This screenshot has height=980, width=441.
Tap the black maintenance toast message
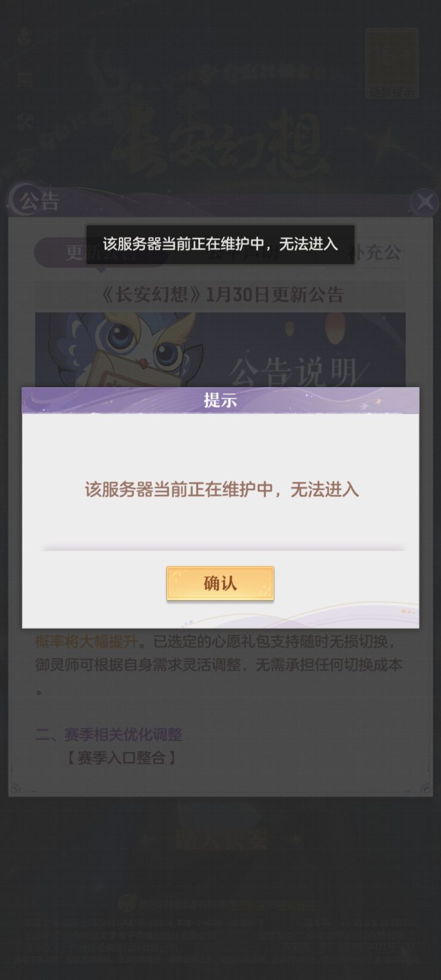pyautogui.click(x=220, y=244)
